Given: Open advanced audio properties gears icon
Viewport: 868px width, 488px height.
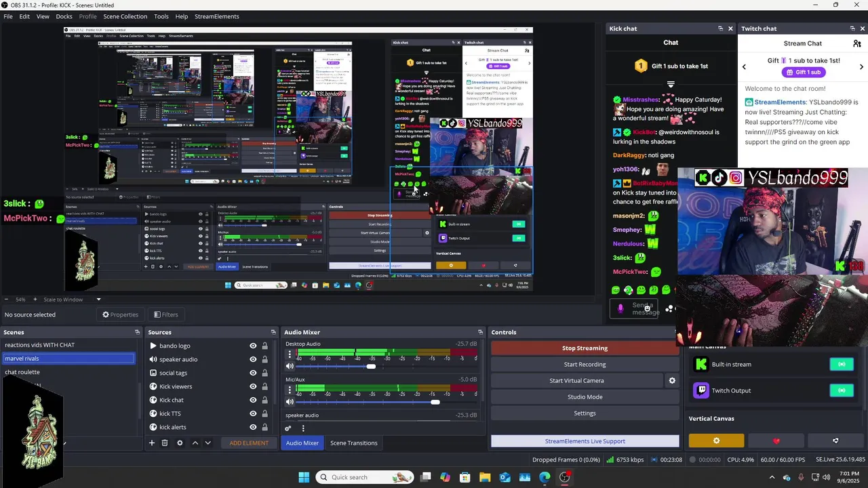Looking at the screenshot, I should coord(288,428).
